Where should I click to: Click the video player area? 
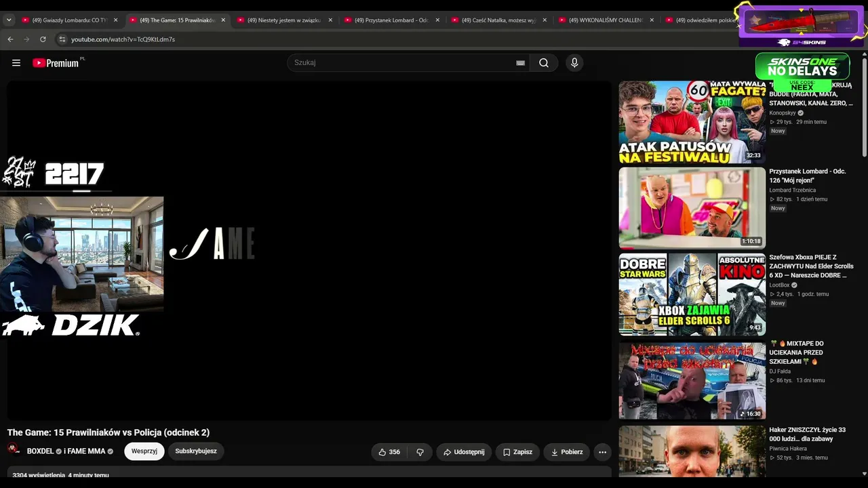pyautogui.click(x=309, y=251)
